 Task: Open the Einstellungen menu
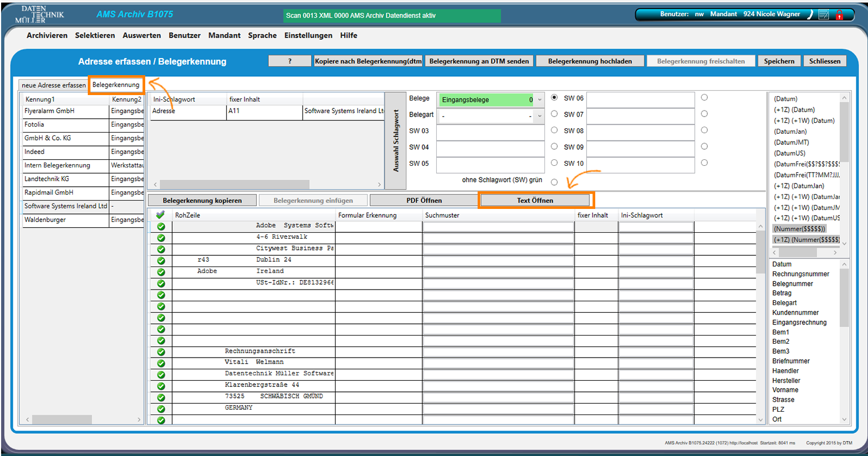tap(308, 35)
